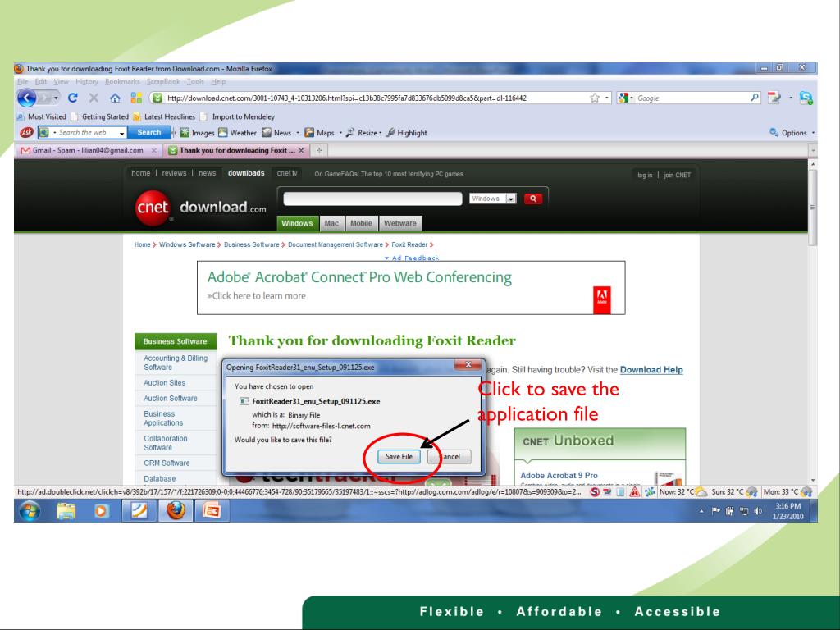Click the blue Ask Search button
840x630 pixels.
coord(149,132)
